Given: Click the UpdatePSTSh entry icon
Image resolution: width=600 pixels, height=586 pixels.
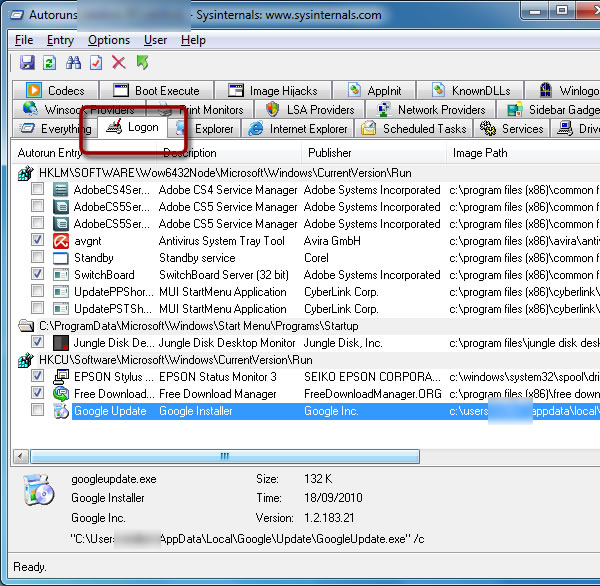Looking at the screenshot, I should click(61, 309).
